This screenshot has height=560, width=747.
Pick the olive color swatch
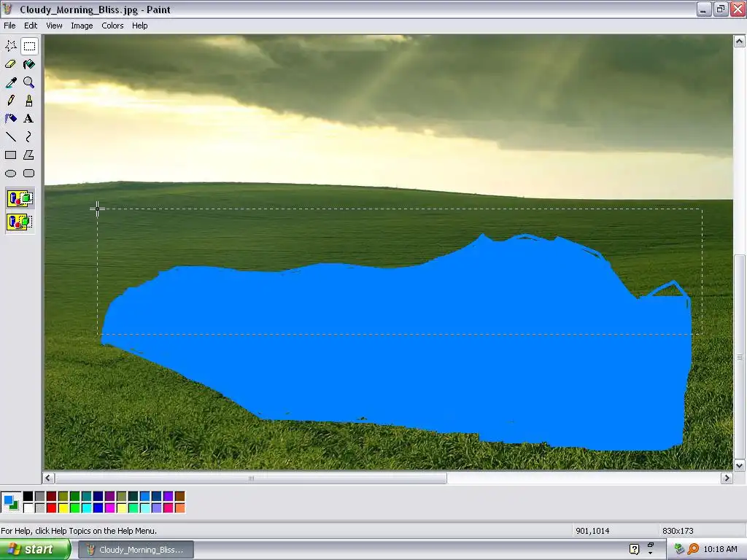[63, 496]
